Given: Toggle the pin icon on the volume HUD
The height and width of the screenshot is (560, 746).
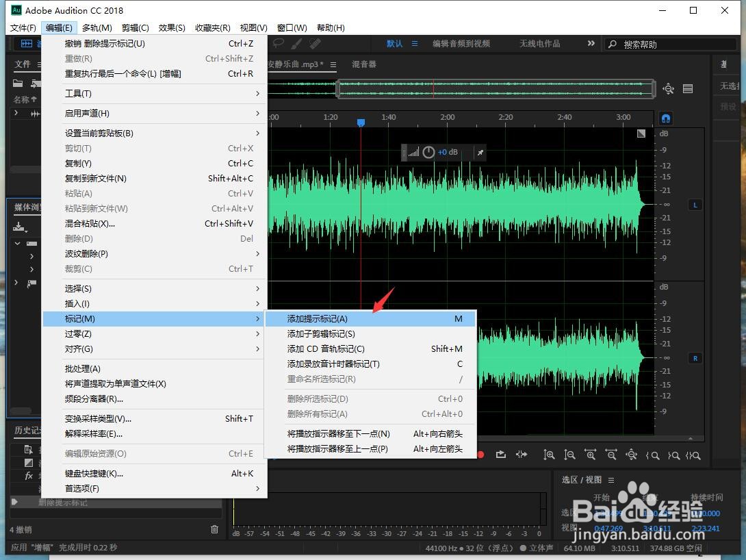Looking at the screenshot, I should click(479, 152).
